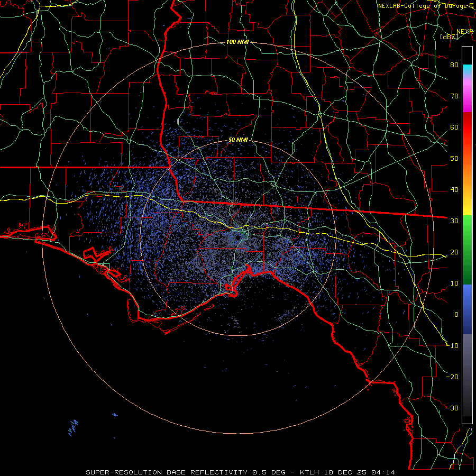476x476 pixels.
Task: Pick the blue segment of the color bar
Action: click(x=467, y=309)
